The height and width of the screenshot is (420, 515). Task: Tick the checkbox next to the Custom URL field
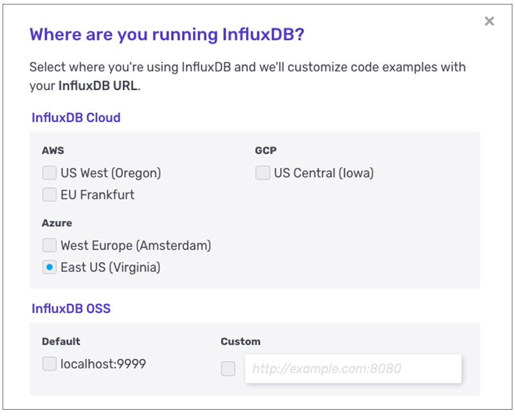point(228,369)
